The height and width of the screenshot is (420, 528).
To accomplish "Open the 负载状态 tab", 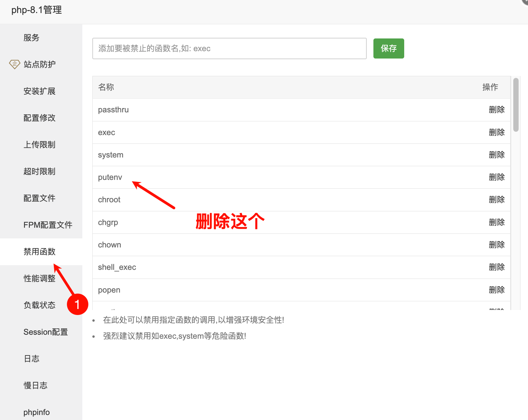I will pos(39,305).
